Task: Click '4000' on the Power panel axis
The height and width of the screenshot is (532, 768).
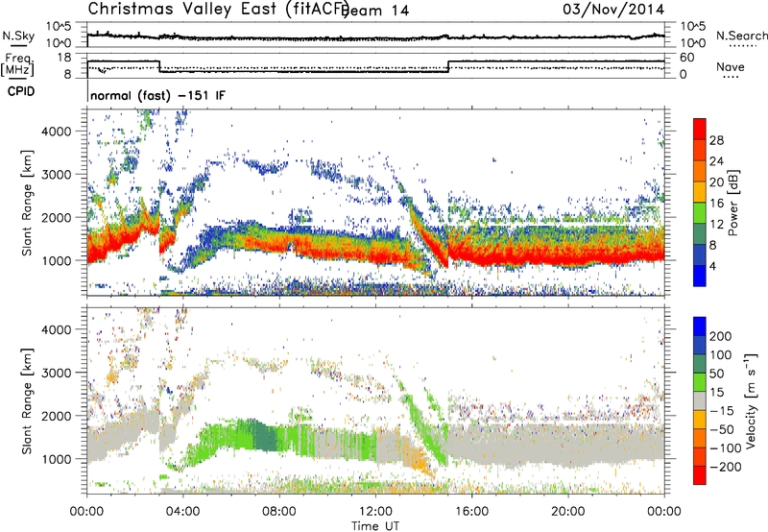Action: 56,132
